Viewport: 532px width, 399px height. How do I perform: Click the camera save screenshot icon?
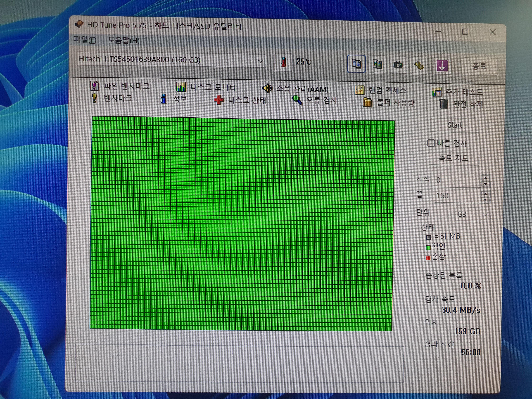tap(398, 65)
